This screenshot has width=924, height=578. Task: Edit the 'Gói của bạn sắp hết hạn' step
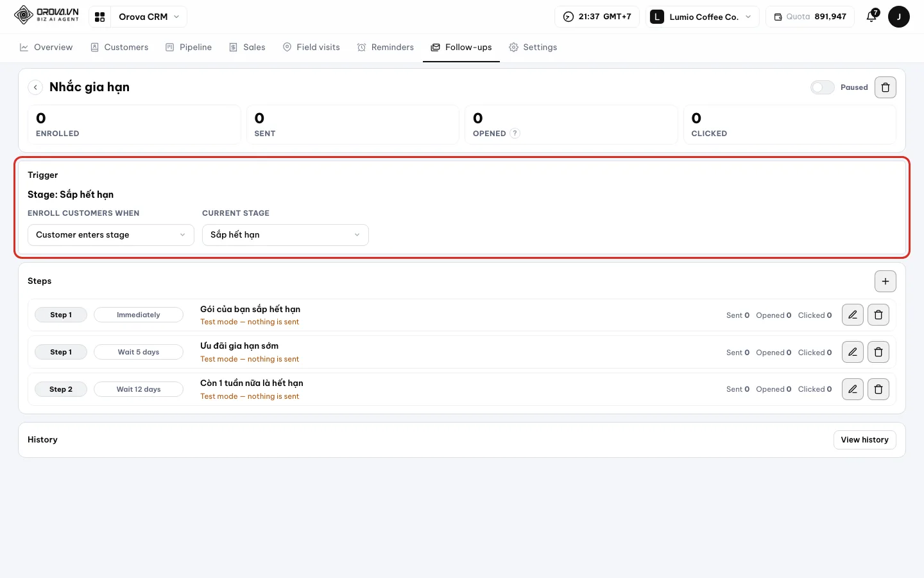(853, 315)
